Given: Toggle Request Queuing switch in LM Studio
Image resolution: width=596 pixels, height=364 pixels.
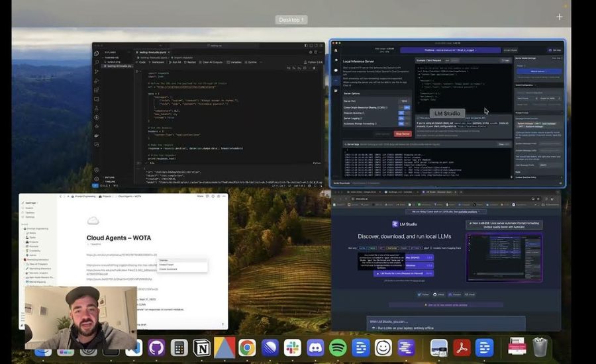Looking at the screenshot, I should pos(404,113).
